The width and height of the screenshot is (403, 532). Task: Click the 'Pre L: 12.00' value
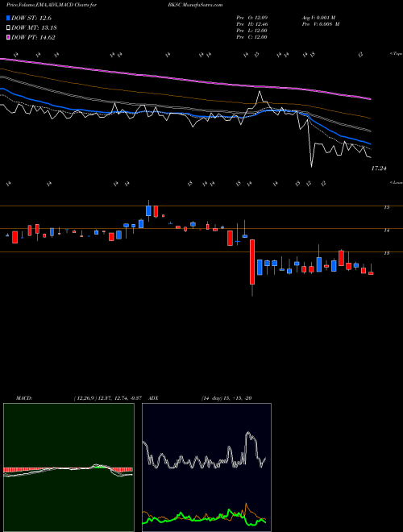point(252,31)
